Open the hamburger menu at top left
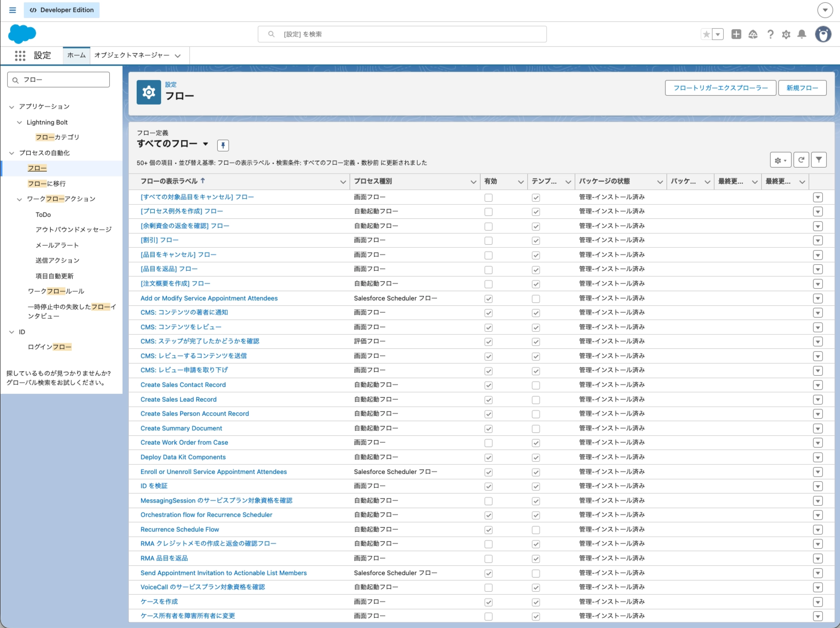The height and width of the screenshot is (628, 840). tap(13, 10)
